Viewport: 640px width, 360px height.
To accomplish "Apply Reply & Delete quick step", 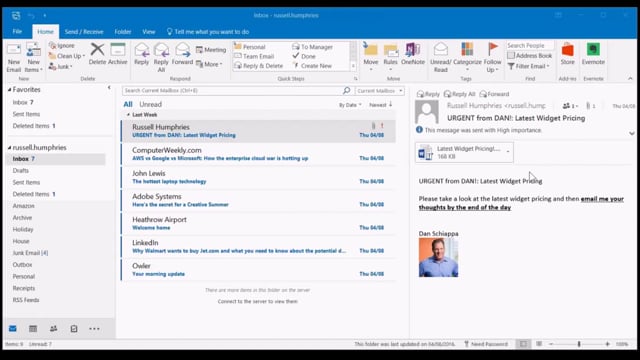I will [258, 66].
